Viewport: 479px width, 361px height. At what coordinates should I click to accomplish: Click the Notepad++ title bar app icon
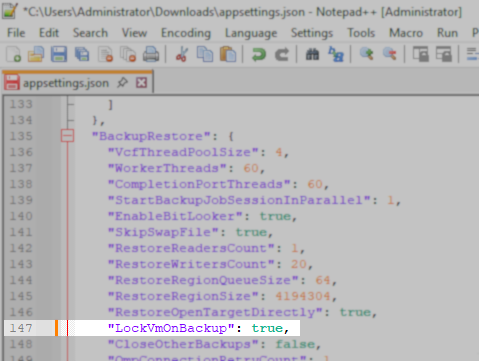10,11
